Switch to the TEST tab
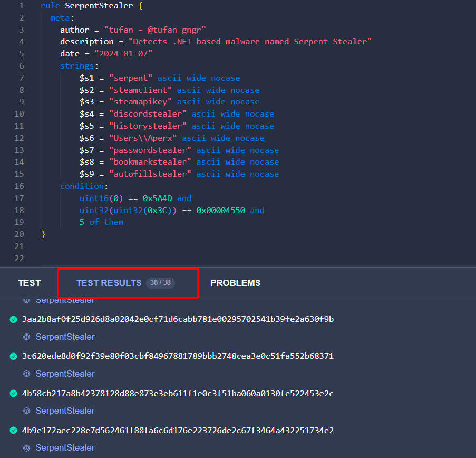The image size is (476, 458). click(x=30, y=283)
